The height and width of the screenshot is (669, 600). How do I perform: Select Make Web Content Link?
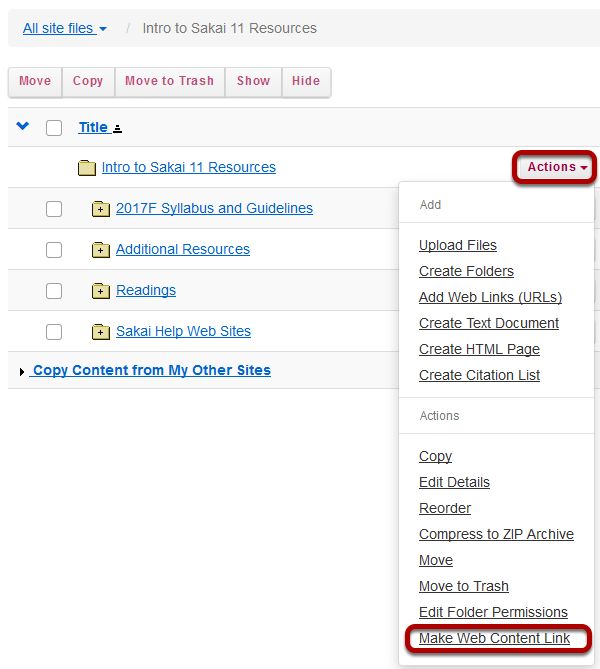click(494, 638)
